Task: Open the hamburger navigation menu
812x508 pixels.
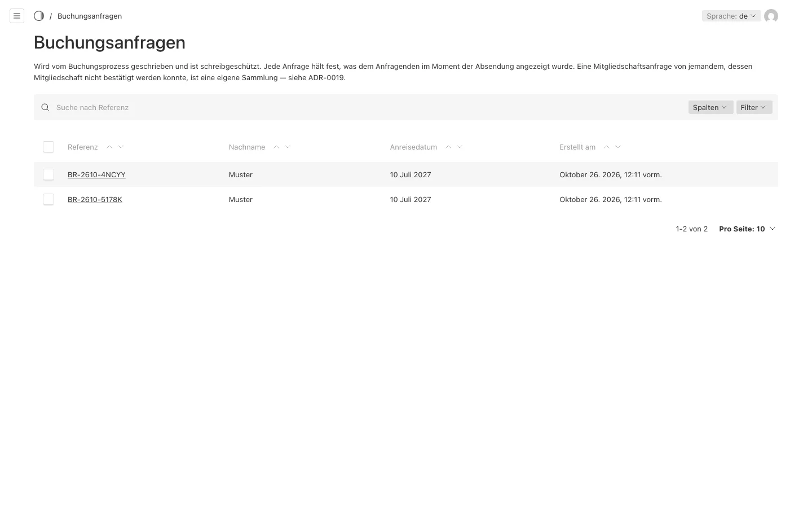Action: [x=17, y=16]
